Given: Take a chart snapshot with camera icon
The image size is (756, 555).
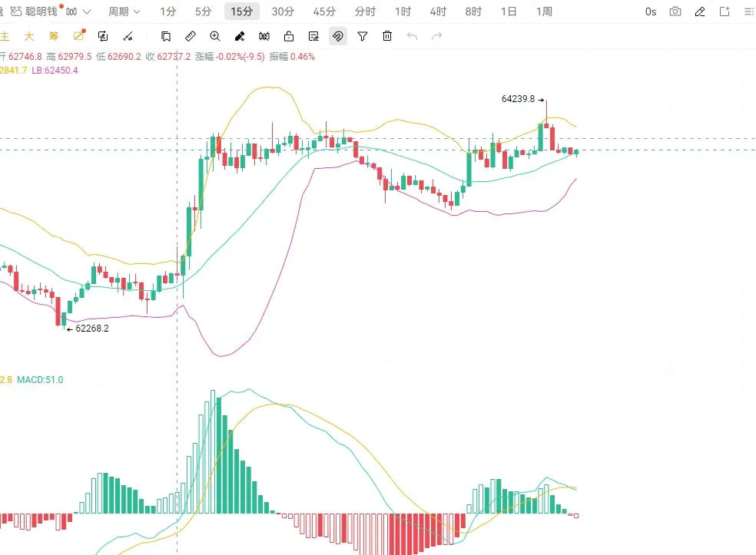Looking at the screenshot, I should (675, 12).
